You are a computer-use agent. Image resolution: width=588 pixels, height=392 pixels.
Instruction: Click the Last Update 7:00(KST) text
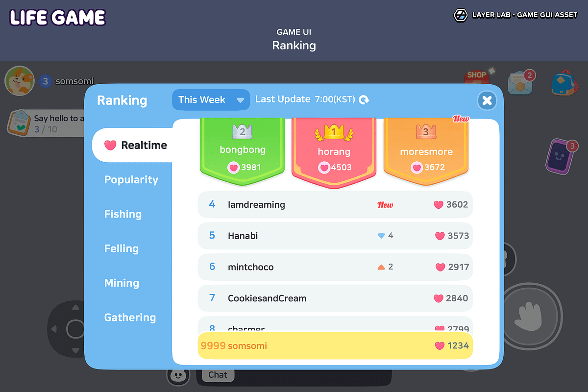305,99
